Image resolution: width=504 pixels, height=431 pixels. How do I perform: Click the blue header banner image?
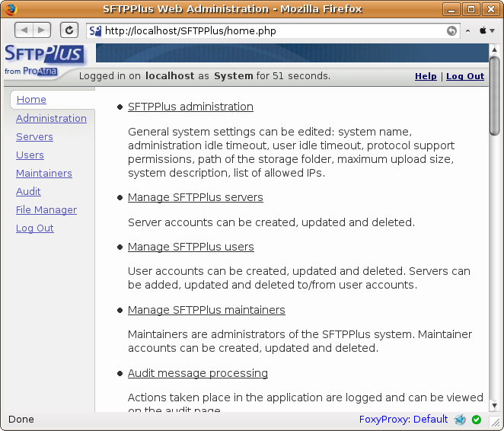(292, 53)
